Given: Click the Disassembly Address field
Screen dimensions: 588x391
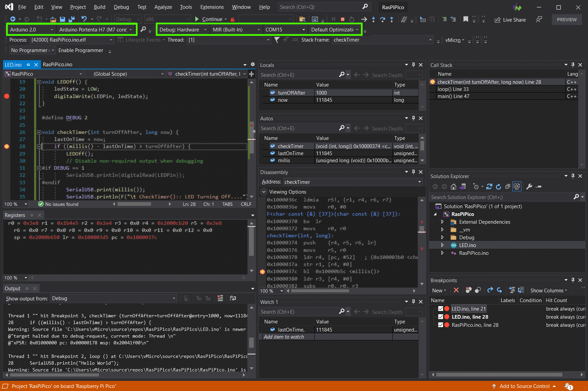Looking at the screenshot, I should click(353, 182).
